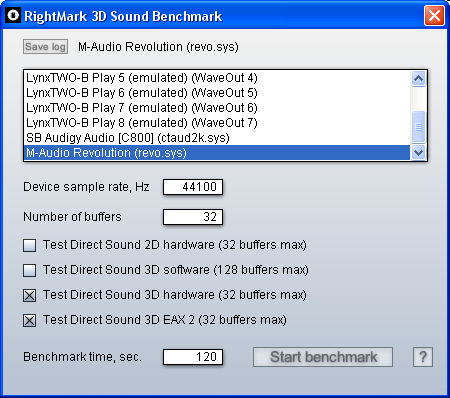Screen dimensions: 450x398
Task: Click the Device sample rate input field
Action: coord(193,187)
